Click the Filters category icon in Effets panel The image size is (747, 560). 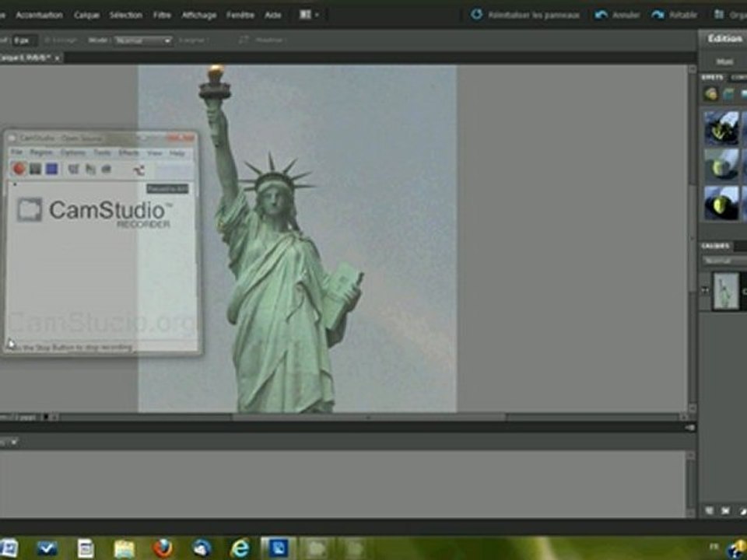click(710, 94)
